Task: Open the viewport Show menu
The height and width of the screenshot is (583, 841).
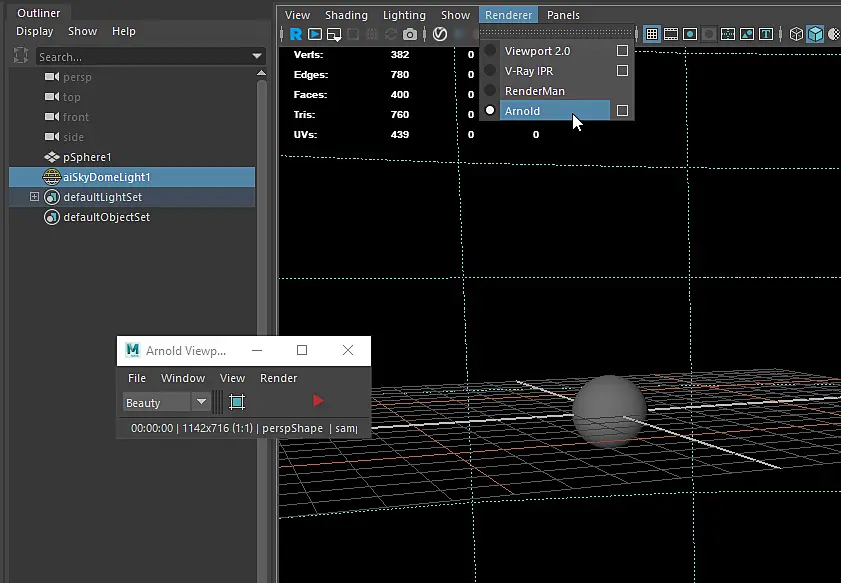Action: click(x=455, y=15)
